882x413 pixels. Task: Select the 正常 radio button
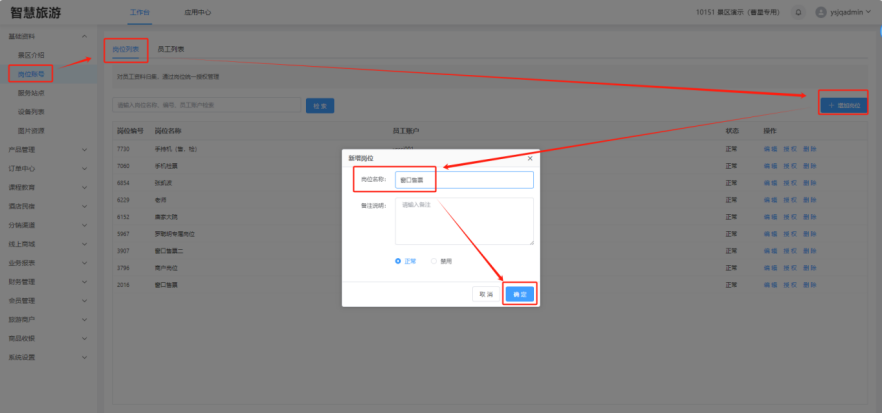tap(399, 261)
